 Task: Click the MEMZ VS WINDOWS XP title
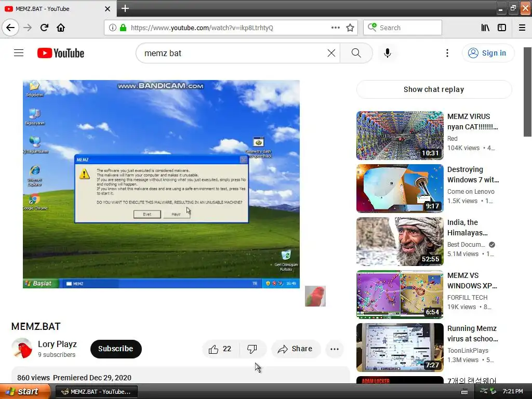coord(472,281)
